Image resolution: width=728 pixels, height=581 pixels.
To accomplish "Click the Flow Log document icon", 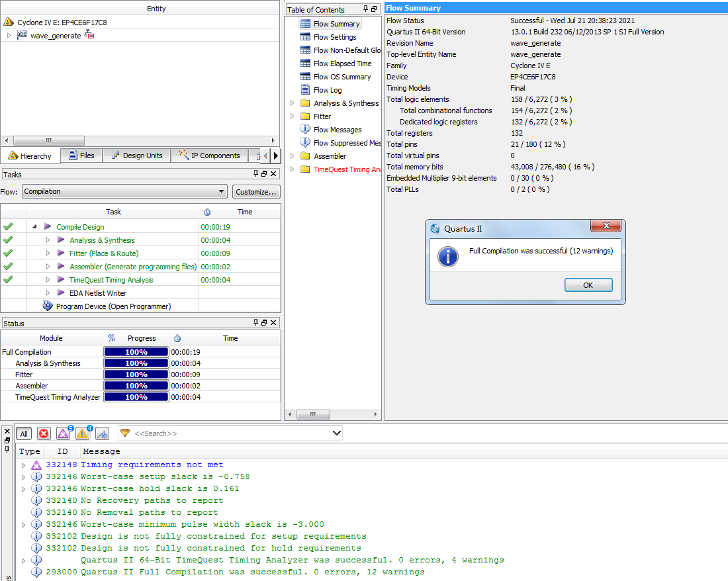I will tap(305, 90).
